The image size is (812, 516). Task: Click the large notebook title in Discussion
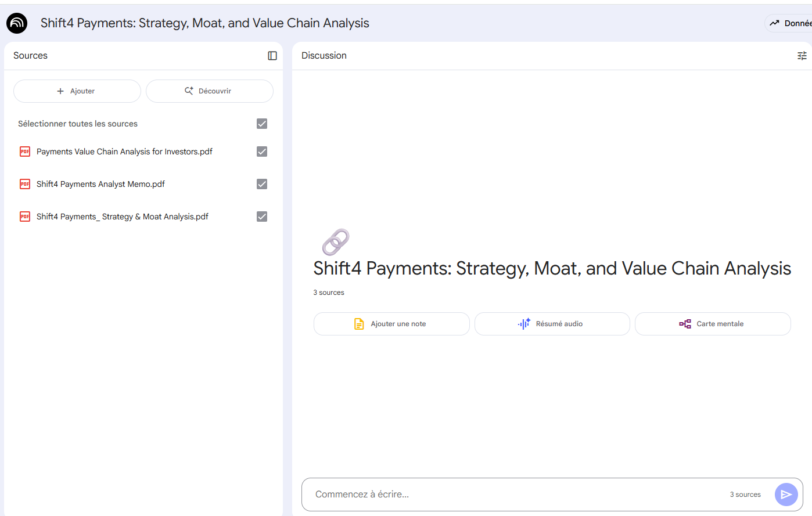(x=552, y=268)
